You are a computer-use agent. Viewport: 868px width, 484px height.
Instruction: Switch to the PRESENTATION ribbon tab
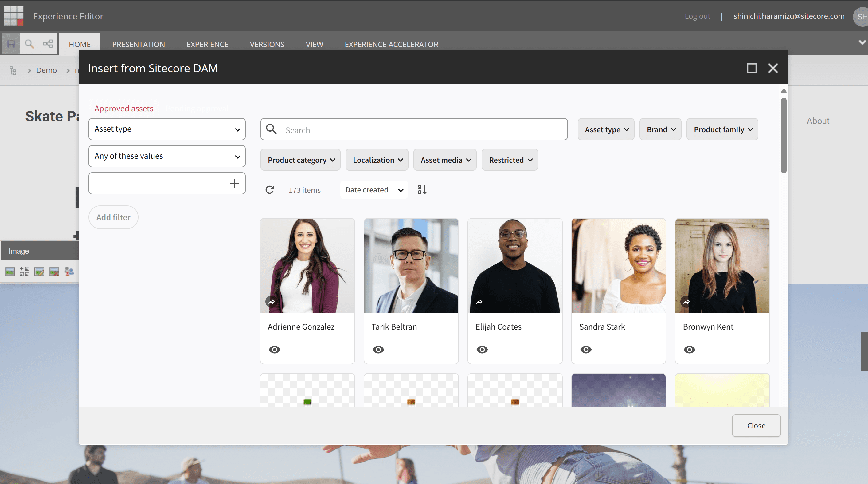point(139,44)
